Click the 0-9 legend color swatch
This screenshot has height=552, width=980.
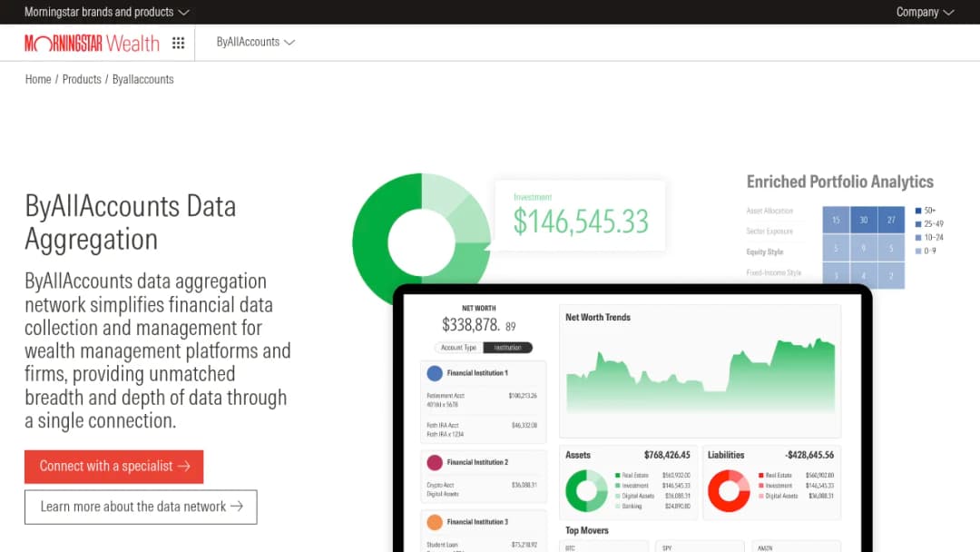(918, 251)
